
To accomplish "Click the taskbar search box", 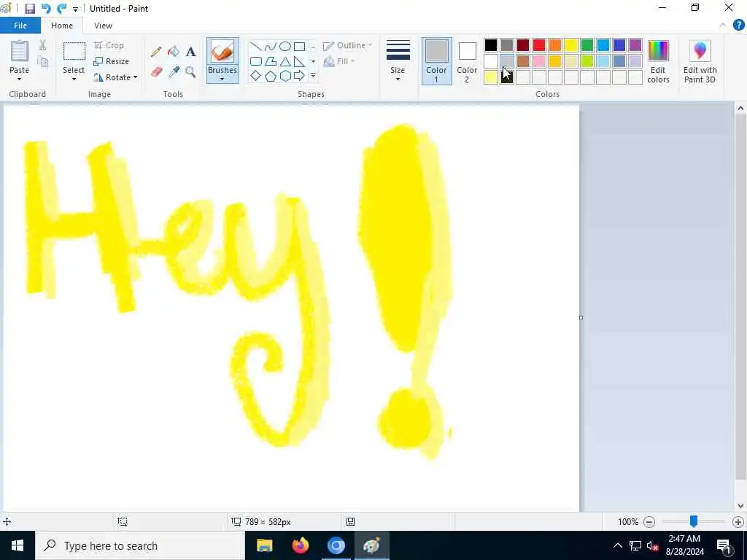I will point(139,545).
